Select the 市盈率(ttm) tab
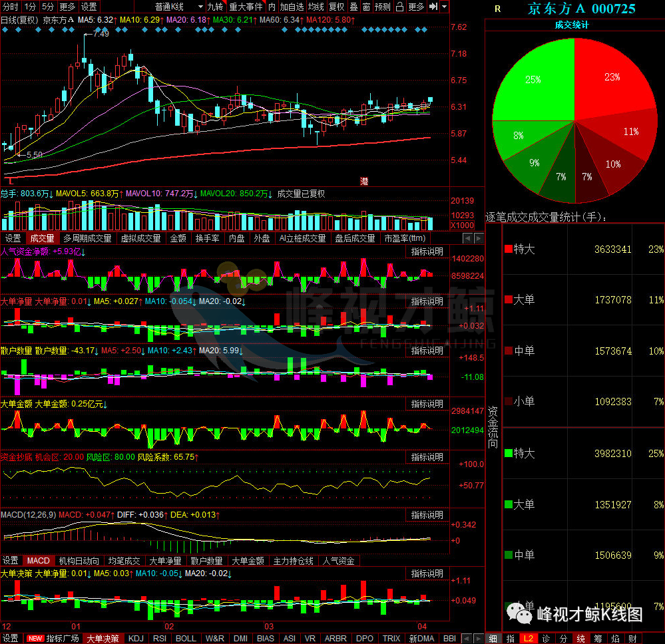The width and height of the screenshot is (665, 644). coord(405,238)
